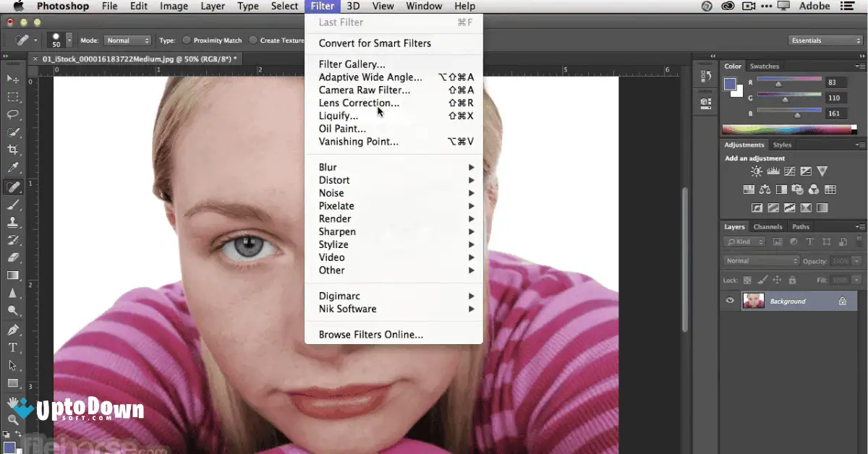Select the Crop tool
Viewport: 868px width, 454px height.
pyautogui.click(x=13, y=150)
